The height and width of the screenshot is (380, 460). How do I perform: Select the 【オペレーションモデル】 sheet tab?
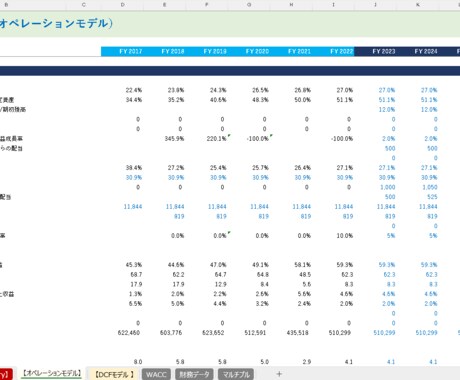click(52, 373)
